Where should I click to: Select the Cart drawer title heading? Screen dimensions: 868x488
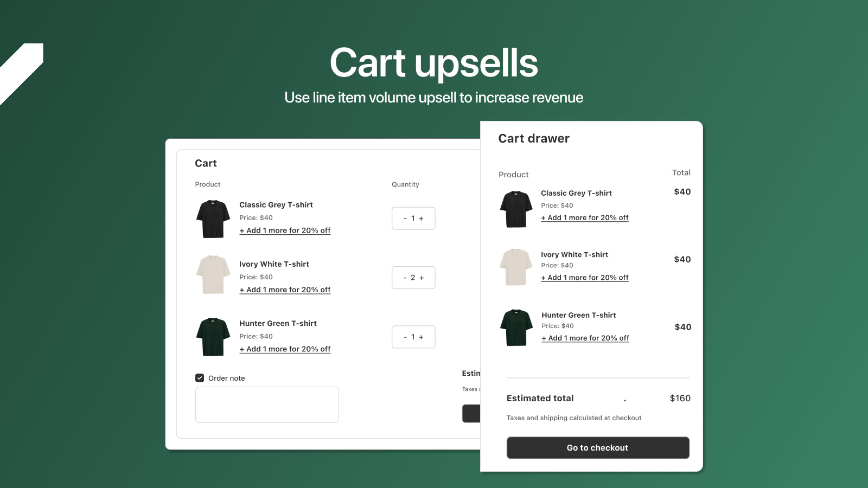point(533,138)
